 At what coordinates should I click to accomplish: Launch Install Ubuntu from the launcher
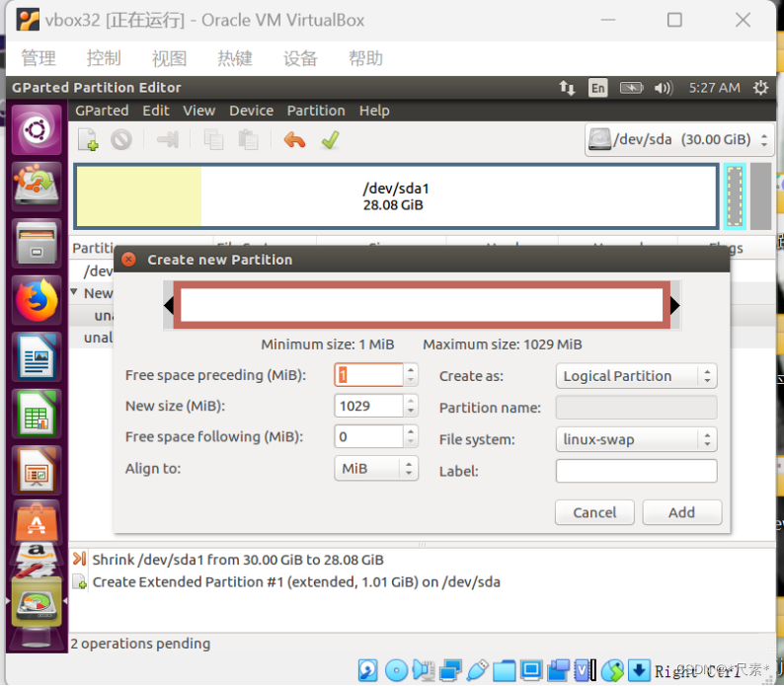coord(37,187)
